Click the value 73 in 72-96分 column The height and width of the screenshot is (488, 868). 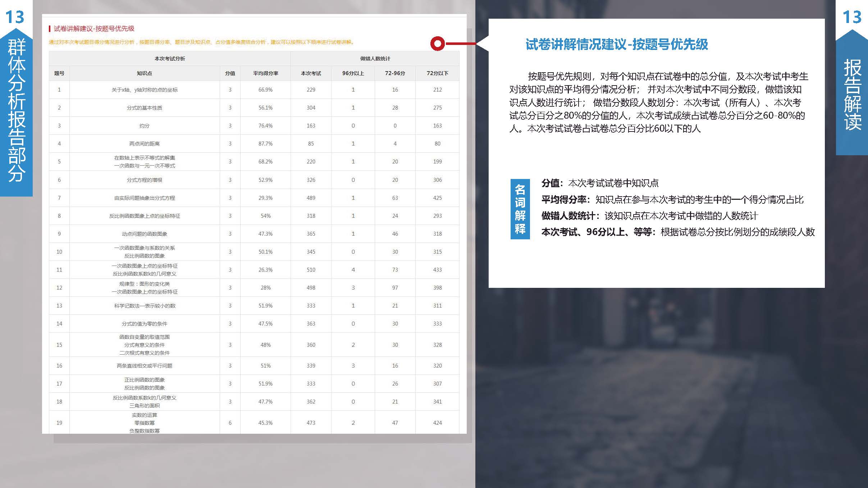pyautogui.click(x=395, y=270)
